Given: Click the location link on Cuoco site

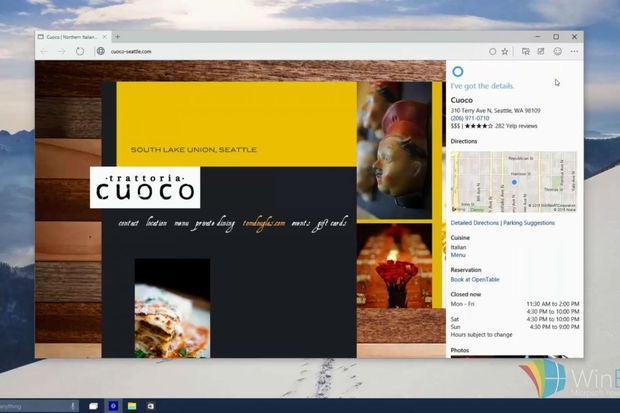Looking at the screenshot, I should tap(156, 223).
